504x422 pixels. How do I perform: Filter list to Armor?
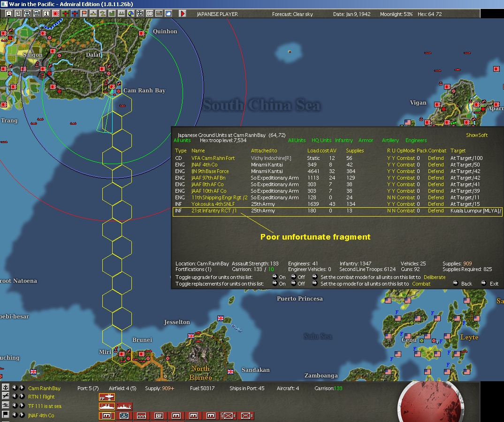point(366,140)
